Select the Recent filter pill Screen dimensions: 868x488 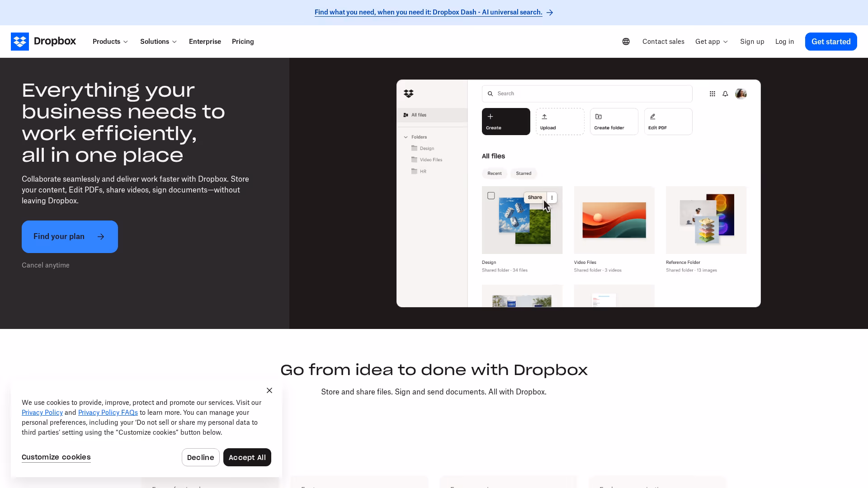495,173
